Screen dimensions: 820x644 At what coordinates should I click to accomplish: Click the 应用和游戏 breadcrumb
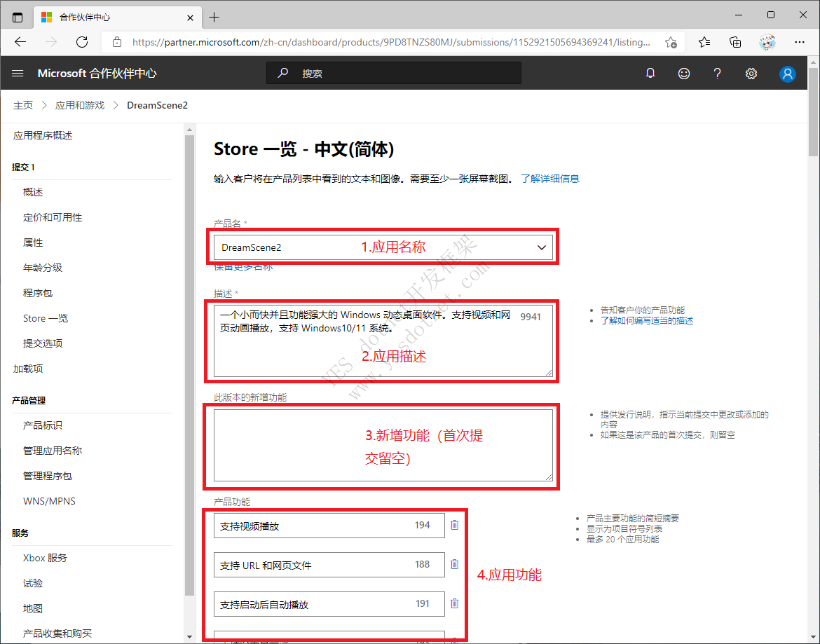[x=80, y=105]
